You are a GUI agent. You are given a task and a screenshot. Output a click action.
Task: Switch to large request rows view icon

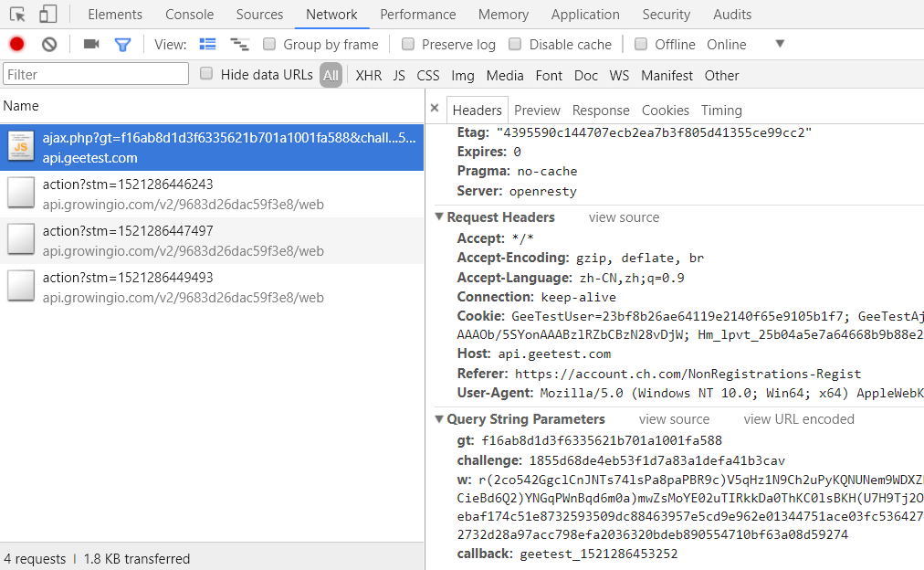coord(207,44)
